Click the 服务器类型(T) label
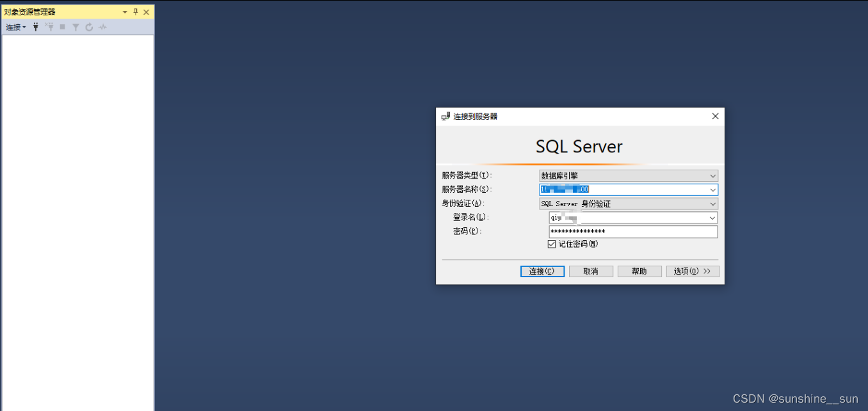 467,175
